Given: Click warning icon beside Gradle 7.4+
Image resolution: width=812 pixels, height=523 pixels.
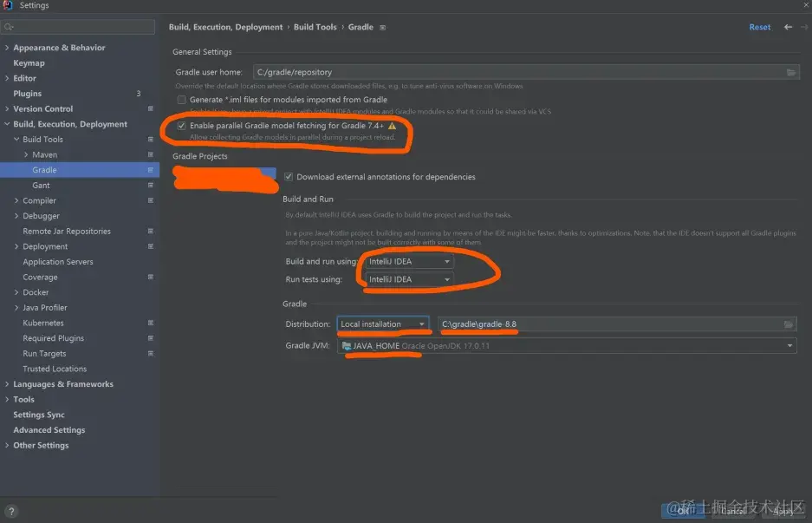Looking at the screenshot, I should point(392,126).
